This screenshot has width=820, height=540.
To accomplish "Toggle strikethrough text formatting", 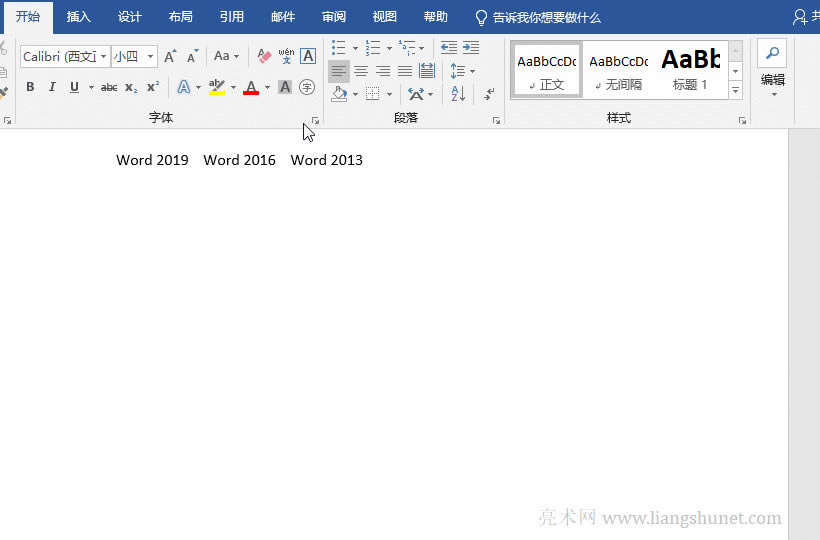I will tap(109, 87).
